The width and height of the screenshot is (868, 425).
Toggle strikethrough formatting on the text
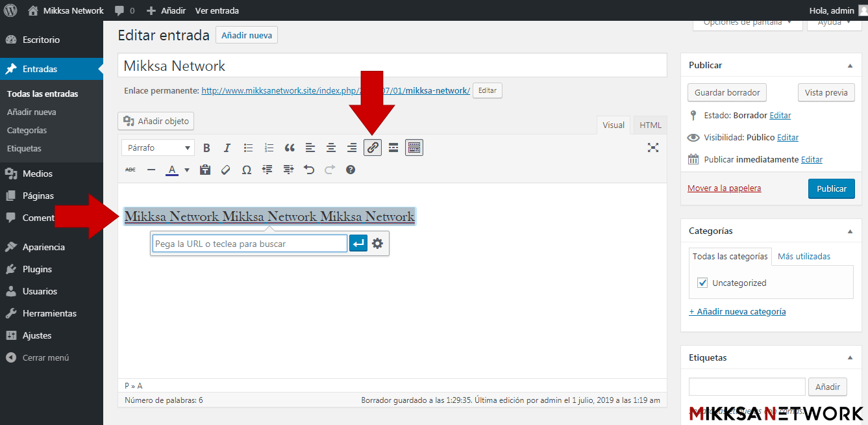pyautogui.click(x=130, y=170)
